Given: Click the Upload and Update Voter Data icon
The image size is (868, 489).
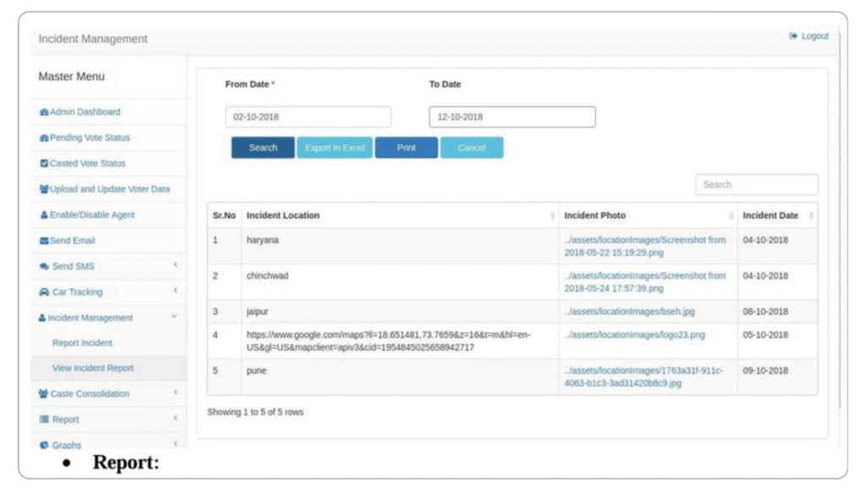Looking at the screenshot, I should click(44, 189).
